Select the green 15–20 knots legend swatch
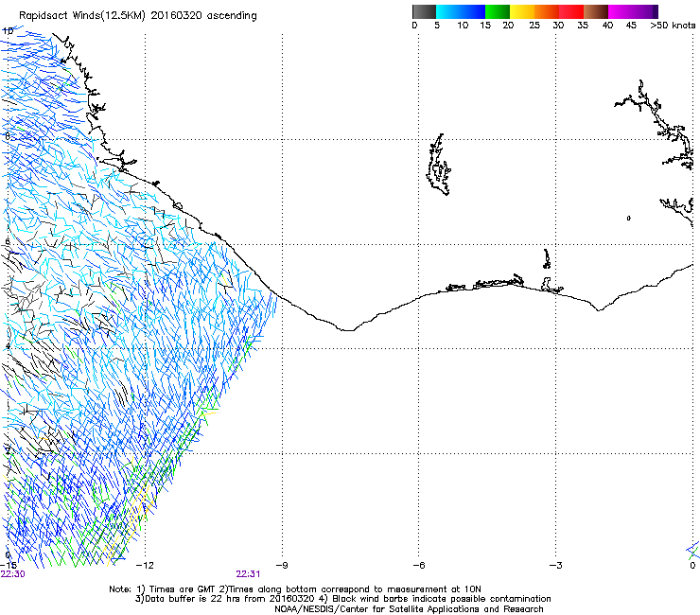 498,11
